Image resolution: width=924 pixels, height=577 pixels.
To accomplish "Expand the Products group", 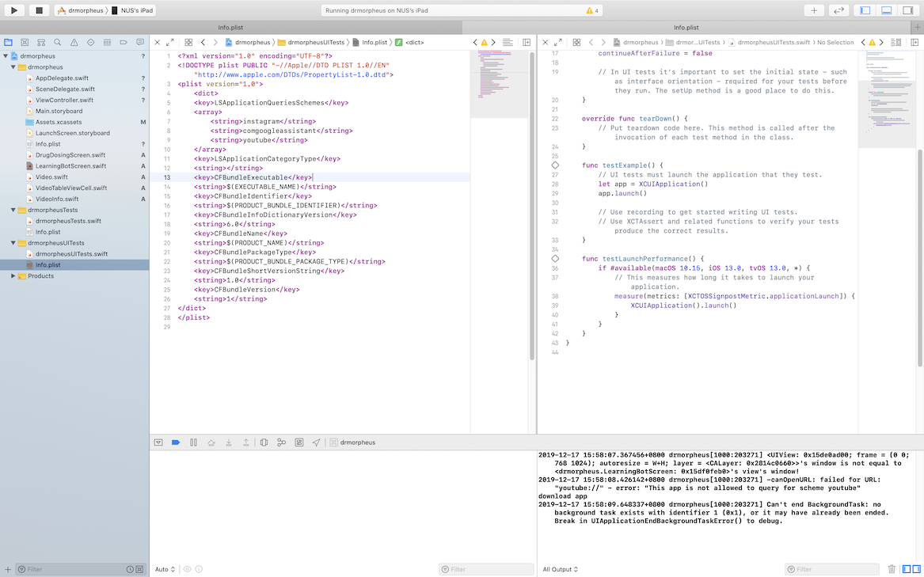I will tap(13, 276).
